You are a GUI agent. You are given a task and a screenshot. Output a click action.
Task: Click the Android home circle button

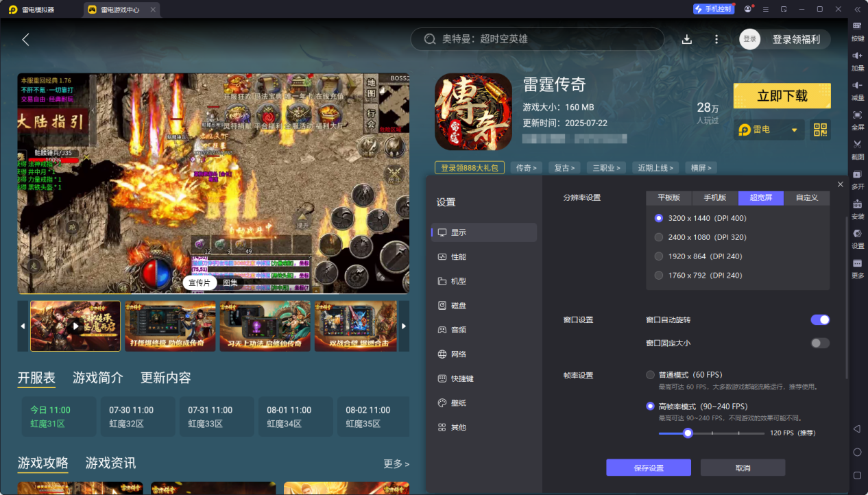857,452
